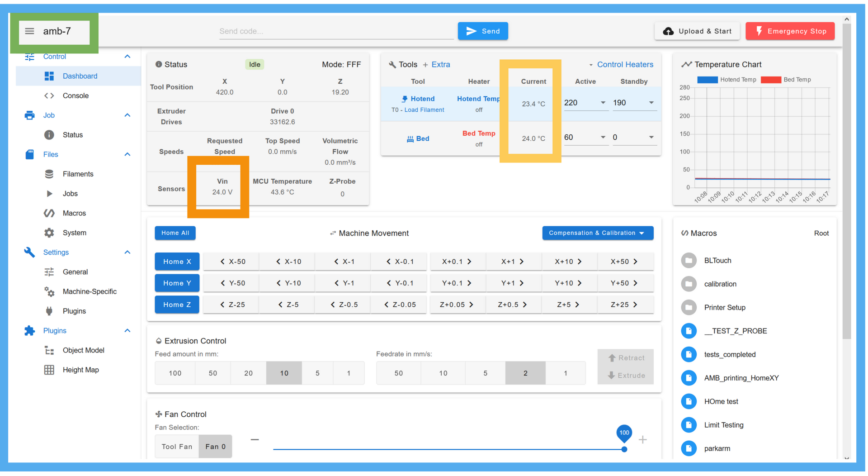Click the Send code input field

click(336, 31)
